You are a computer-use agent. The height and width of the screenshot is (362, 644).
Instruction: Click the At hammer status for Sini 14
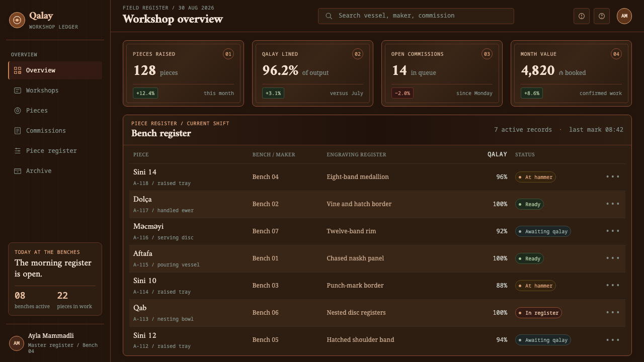(x=535, y=177)
